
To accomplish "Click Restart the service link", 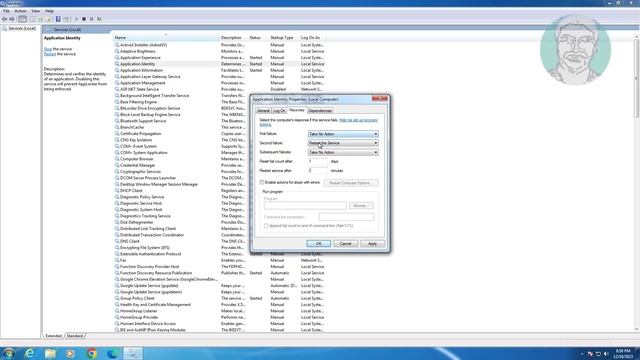I will tap(49, 54).
